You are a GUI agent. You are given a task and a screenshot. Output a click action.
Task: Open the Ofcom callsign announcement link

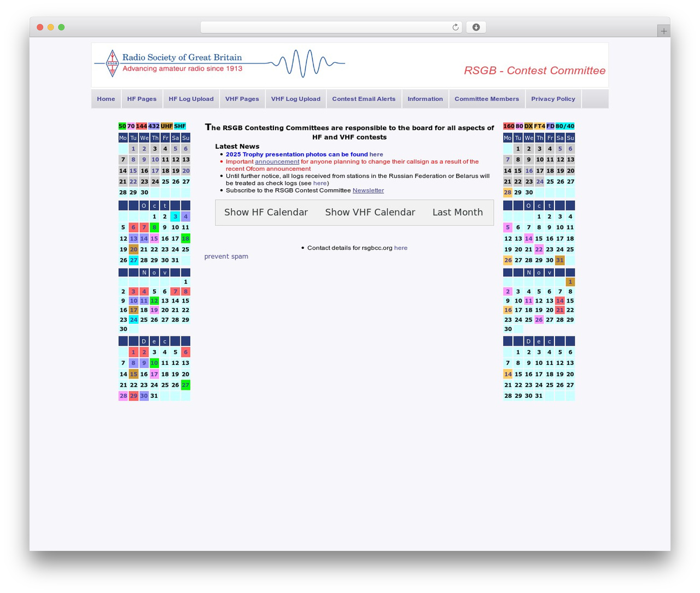277,161
